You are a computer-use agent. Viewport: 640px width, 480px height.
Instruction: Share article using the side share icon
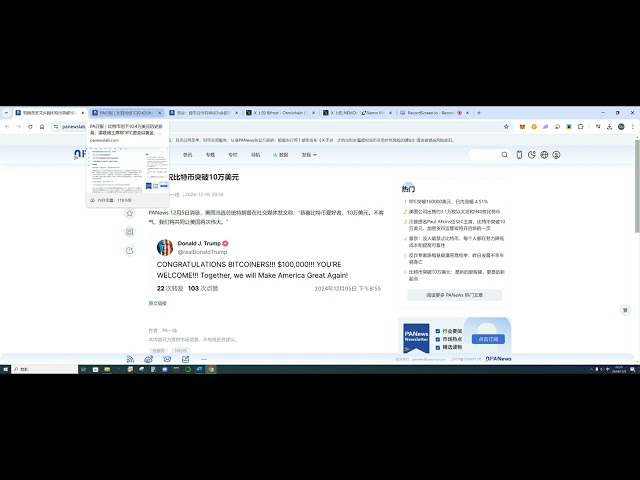(130, 251)
